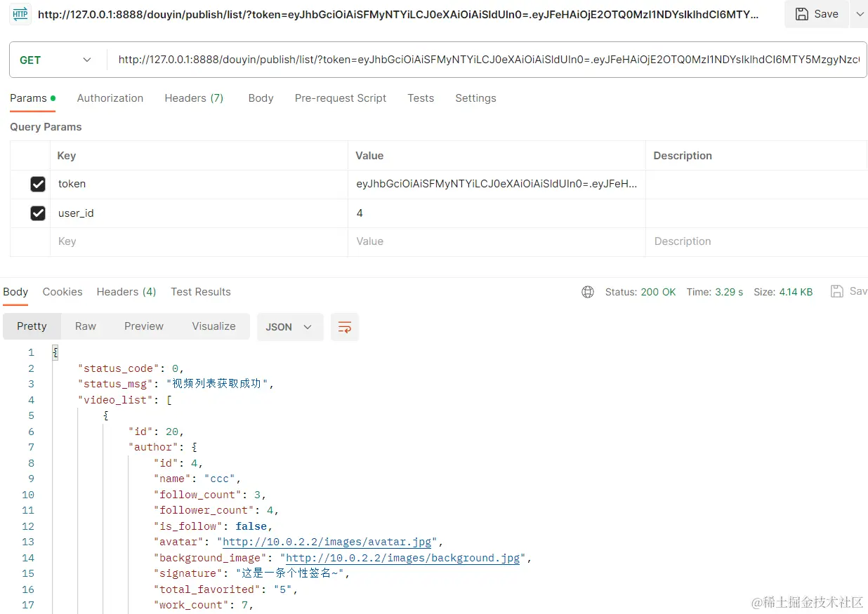Click the globe network icon near Status

tap(588, 292)
